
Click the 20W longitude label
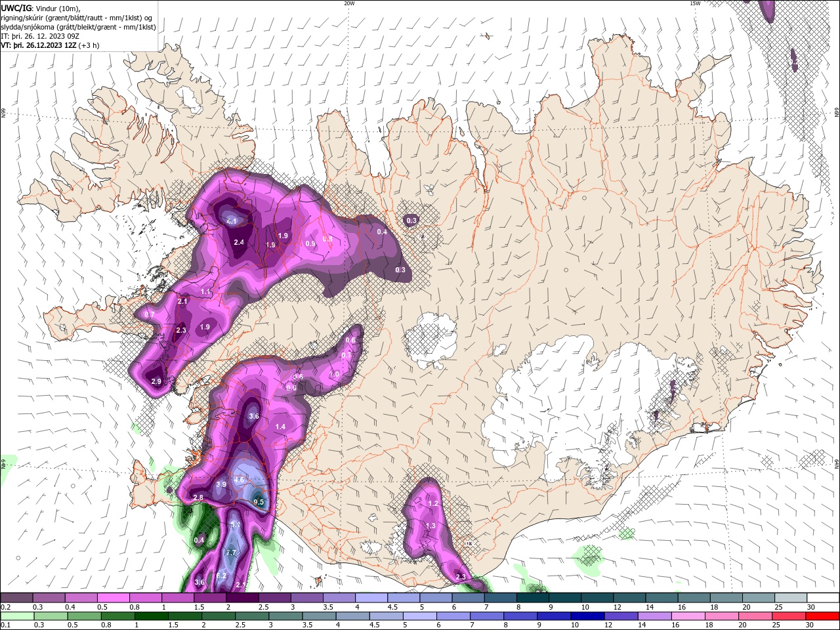[x=349, y=3]
